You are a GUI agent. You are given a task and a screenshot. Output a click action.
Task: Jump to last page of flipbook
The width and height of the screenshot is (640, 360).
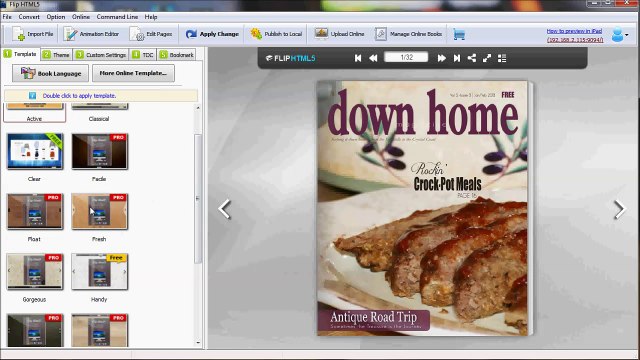[x=457, y=58]
